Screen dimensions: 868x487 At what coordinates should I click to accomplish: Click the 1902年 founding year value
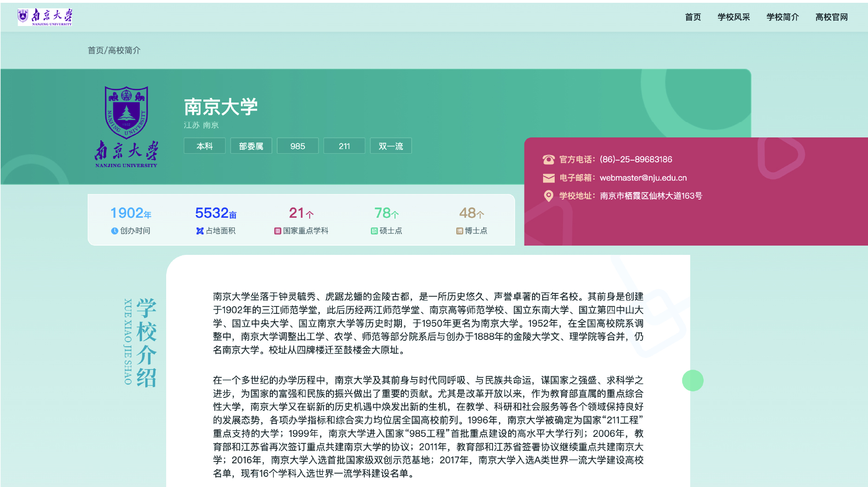(131, 213)
